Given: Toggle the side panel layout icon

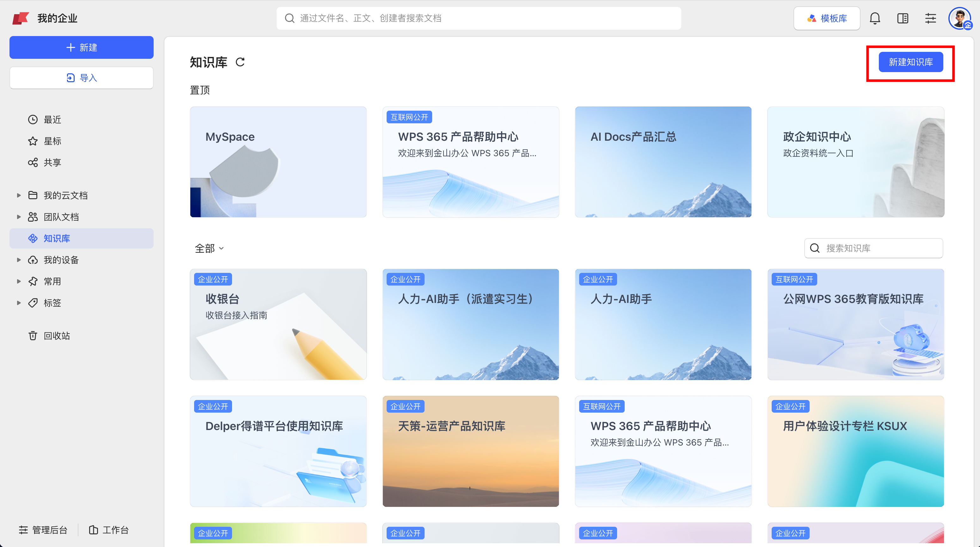Looking at the screenshot, I should [x=903, y=18].
